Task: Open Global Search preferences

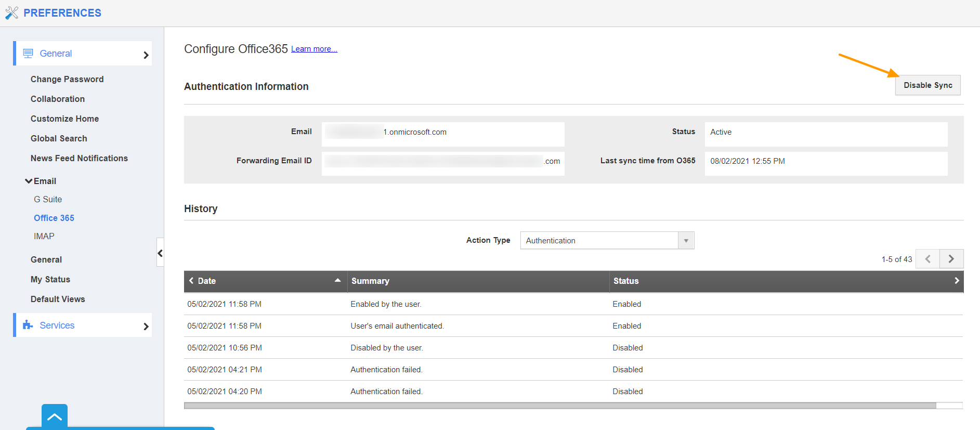Action: 59,138
